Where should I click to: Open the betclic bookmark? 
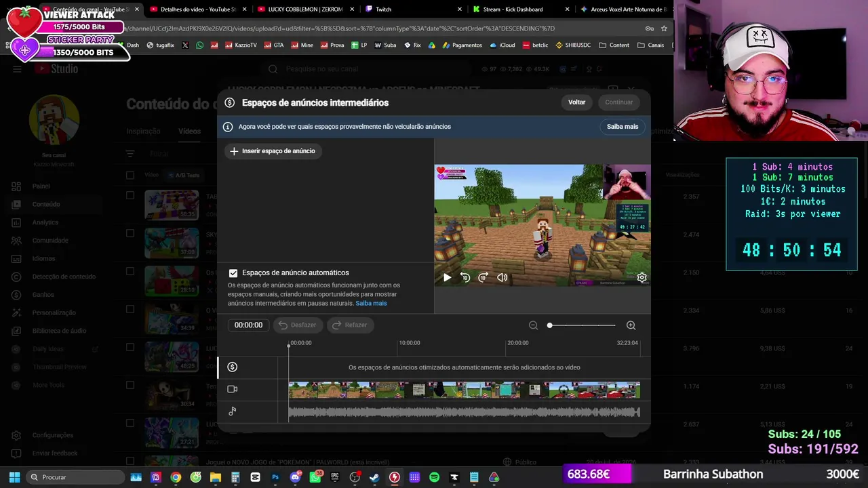tap(535, 45)
